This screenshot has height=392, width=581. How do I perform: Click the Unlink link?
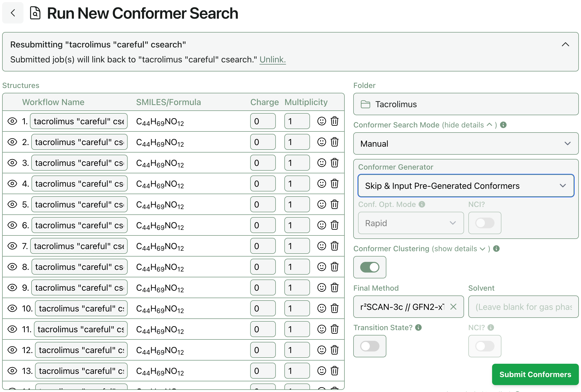(x=272, y=59)
